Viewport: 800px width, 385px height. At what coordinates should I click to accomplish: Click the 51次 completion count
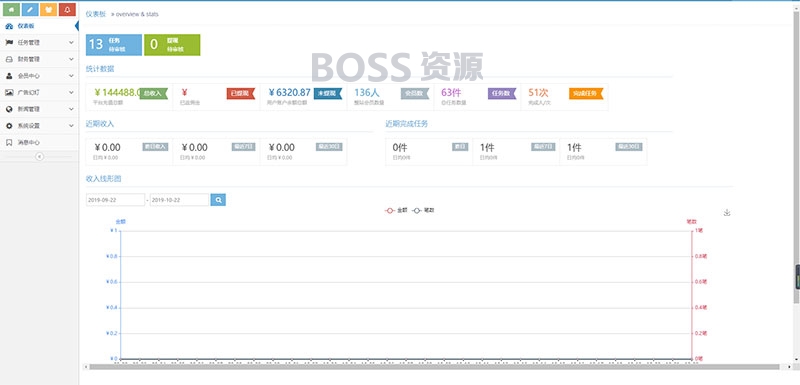coord(538,92)
